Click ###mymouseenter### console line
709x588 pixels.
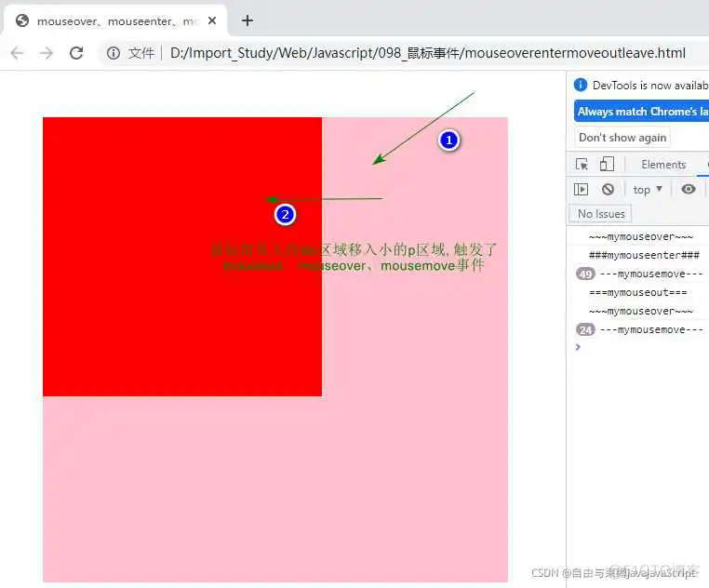click(644, 255)
